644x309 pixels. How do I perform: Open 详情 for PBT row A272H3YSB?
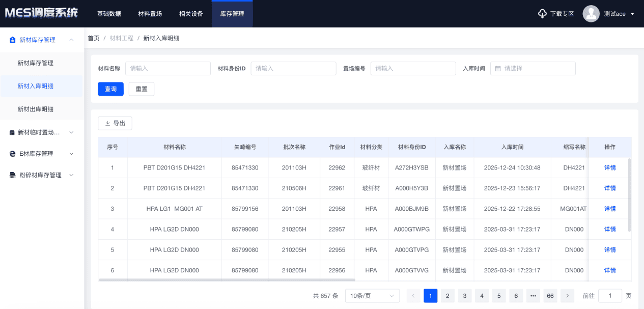pos(609,167)
